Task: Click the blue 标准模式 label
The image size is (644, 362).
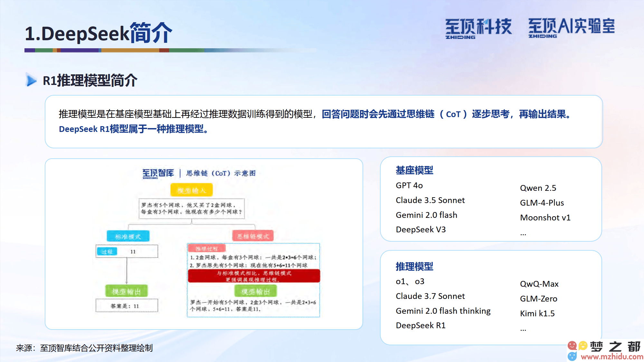Action: (128, 236)
